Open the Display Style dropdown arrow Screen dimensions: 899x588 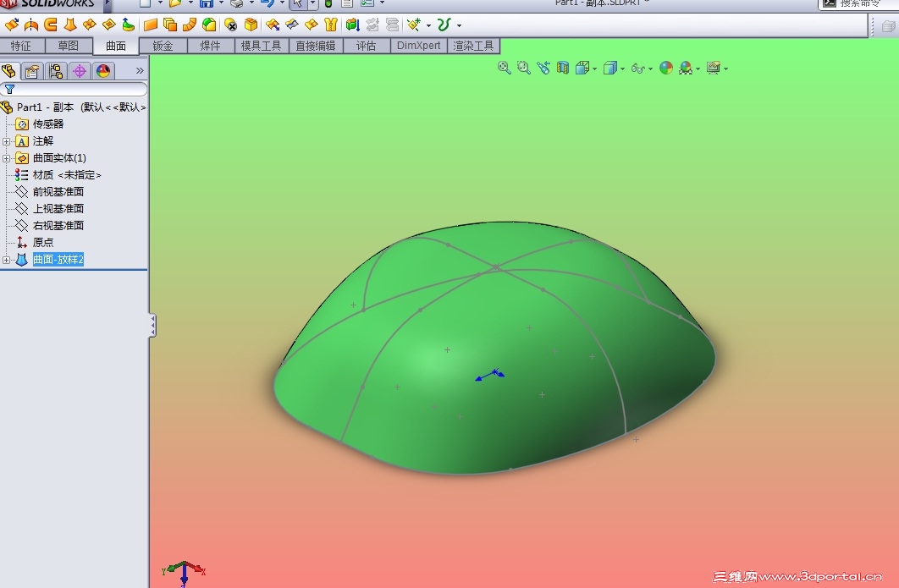click(623, 69)
